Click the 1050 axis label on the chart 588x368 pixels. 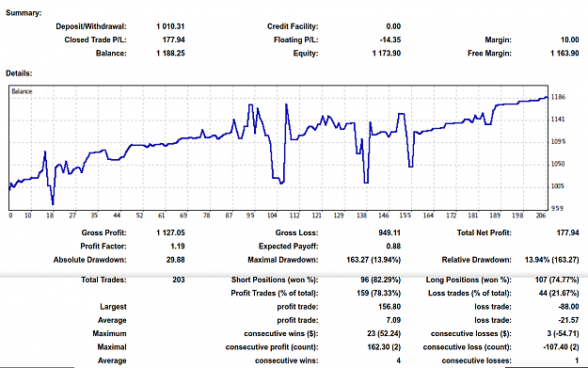click(x=558, y=164)
